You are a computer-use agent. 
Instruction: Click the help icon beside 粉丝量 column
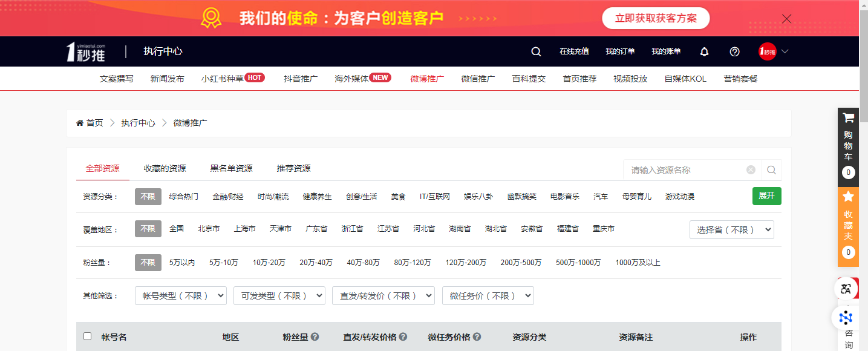(315, 337)
